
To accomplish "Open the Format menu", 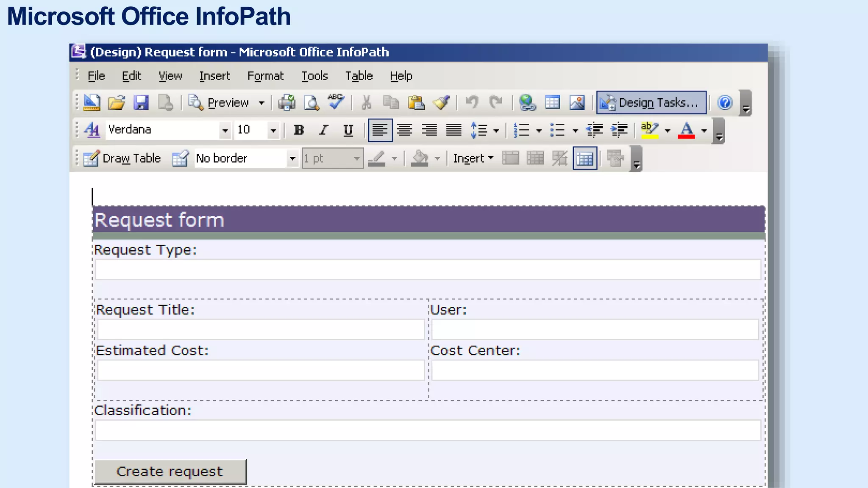I will (265, 76).
